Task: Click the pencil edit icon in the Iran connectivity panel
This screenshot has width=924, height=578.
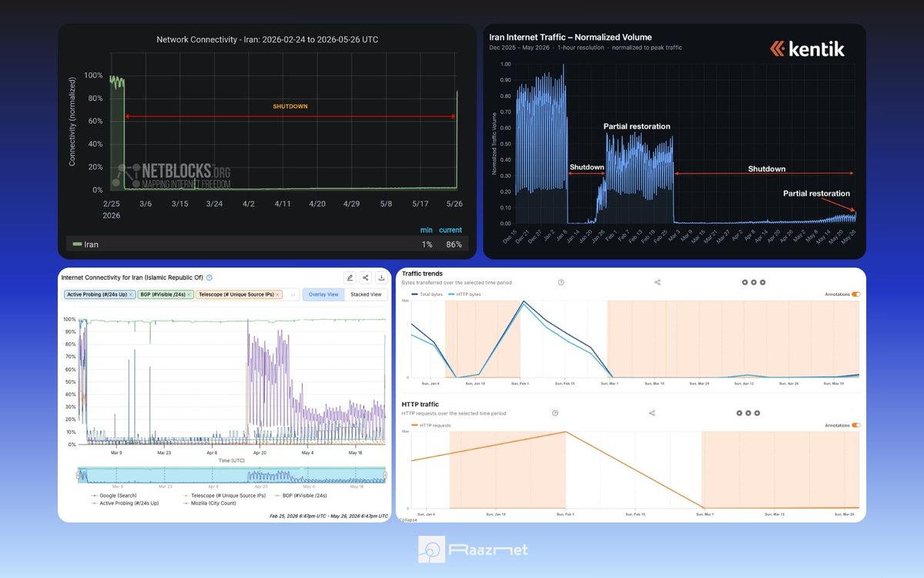Action: coord(350,278)
